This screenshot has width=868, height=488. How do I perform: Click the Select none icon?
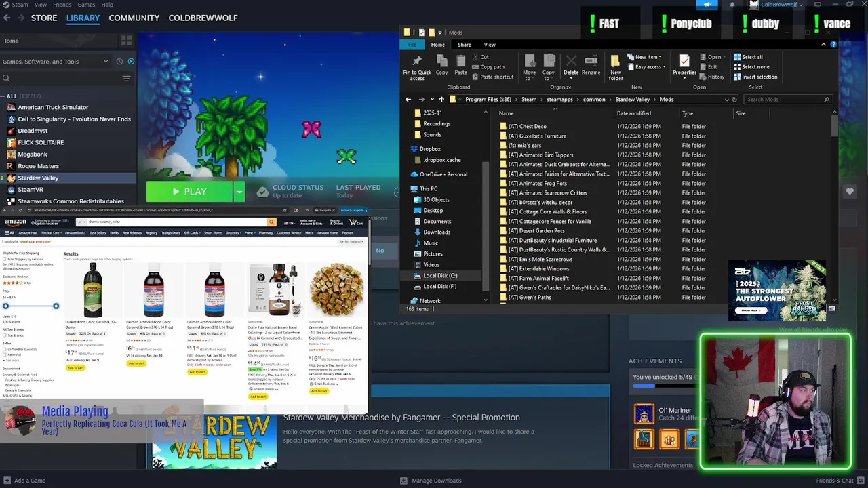[737, 66]
